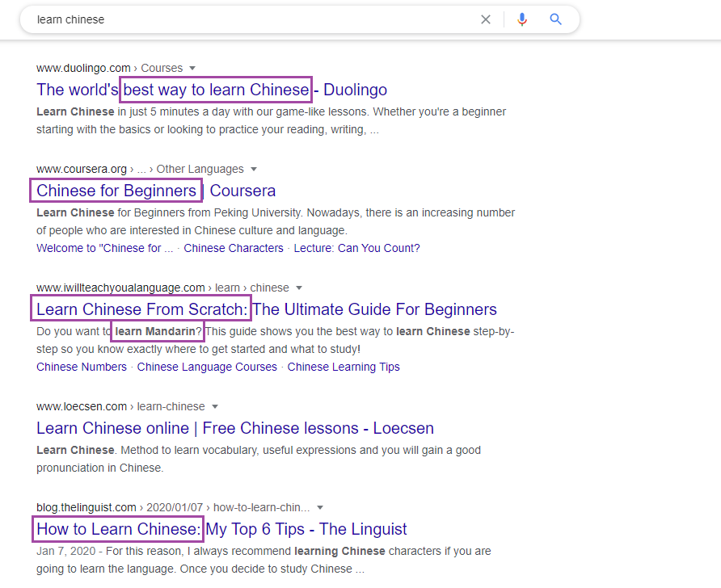The image size is (721, 588).
Task: Expand the arrow after blog.thelinguist.com URL
Action: click(320, 507)
